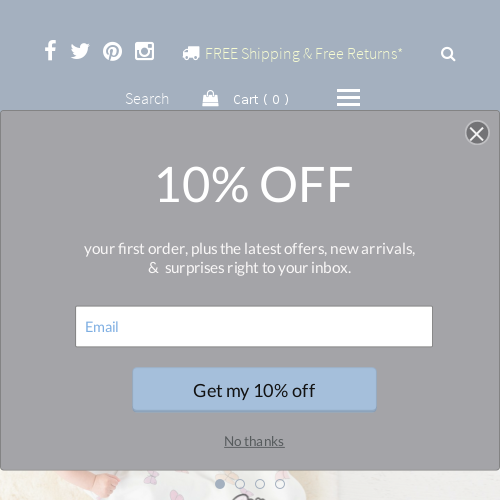This screenshot has width=500, height=500.
Task: Select the third carousel slide dot
Action: coord(260,484)
